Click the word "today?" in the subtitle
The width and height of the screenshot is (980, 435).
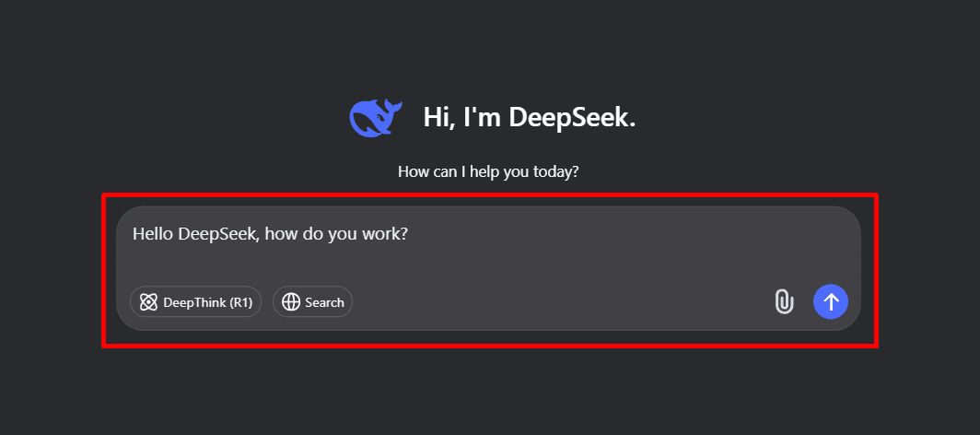[x=557, y=171]
